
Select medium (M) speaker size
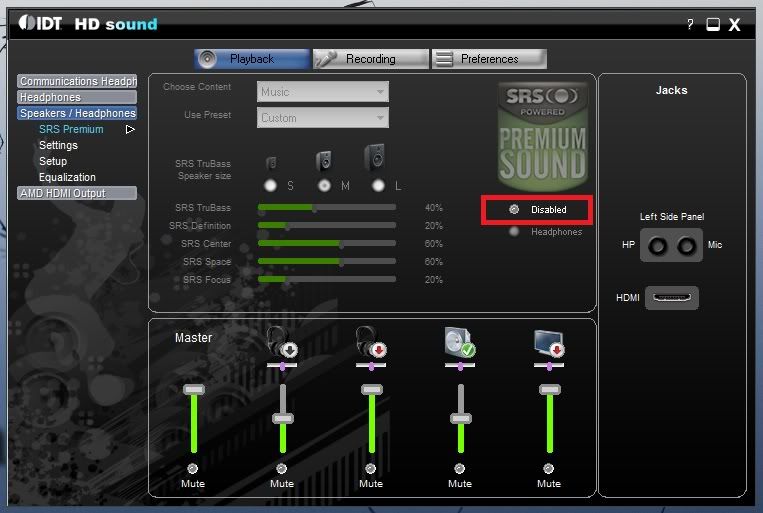(x=324, y=185)
